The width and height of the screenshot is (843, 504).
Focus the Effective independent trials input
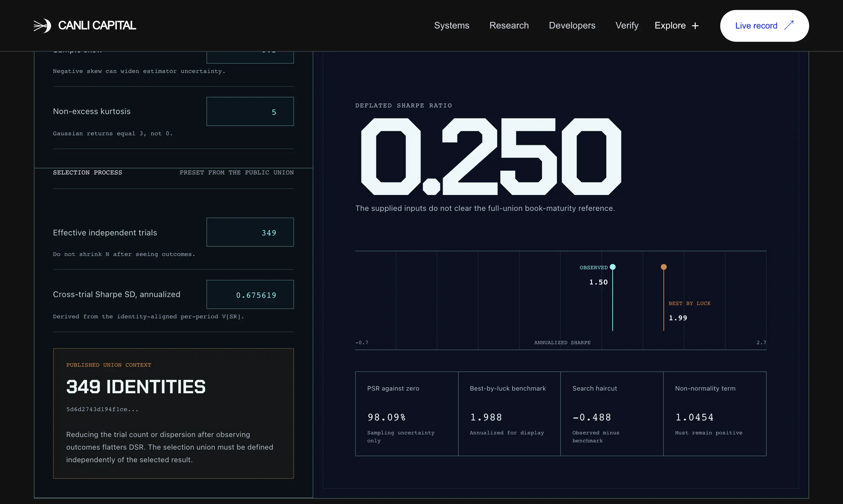(250, 232)
